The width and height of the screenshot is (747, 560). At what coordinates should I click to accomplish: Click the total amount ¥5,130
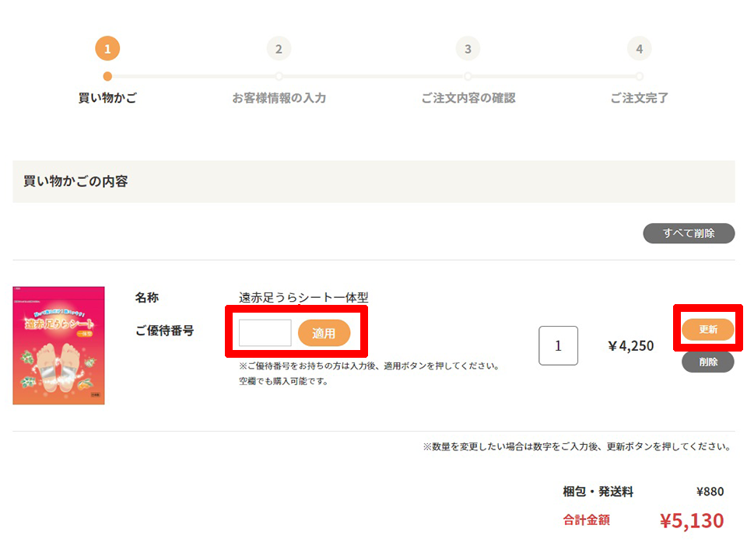(x=692, y=520)
